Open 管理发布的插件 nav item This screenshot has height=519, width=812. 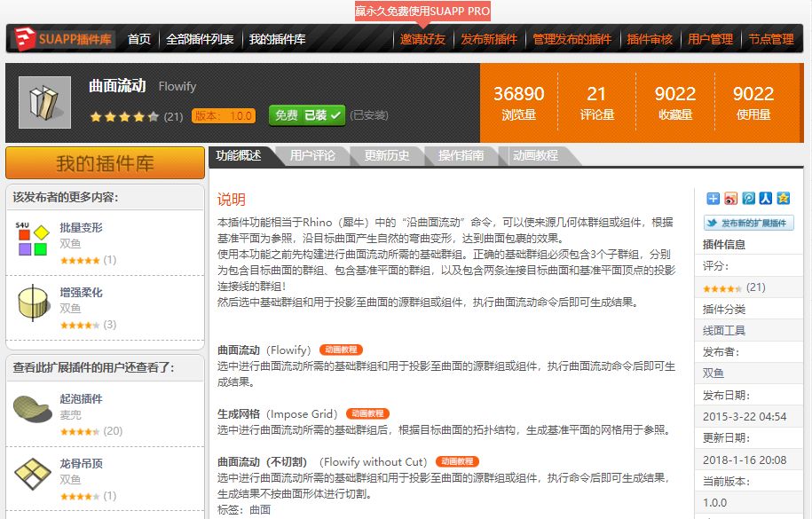[572, 39]
